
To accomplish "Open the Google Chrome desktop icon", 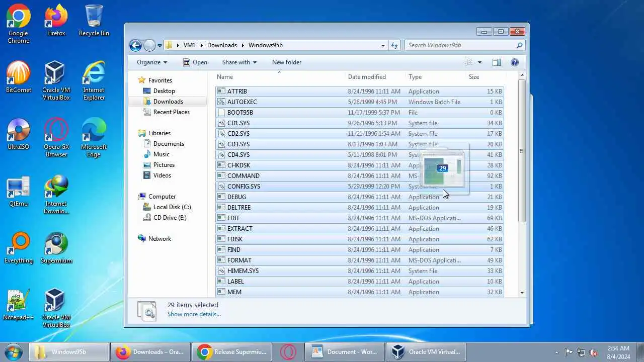I will [x=18, y=24].
